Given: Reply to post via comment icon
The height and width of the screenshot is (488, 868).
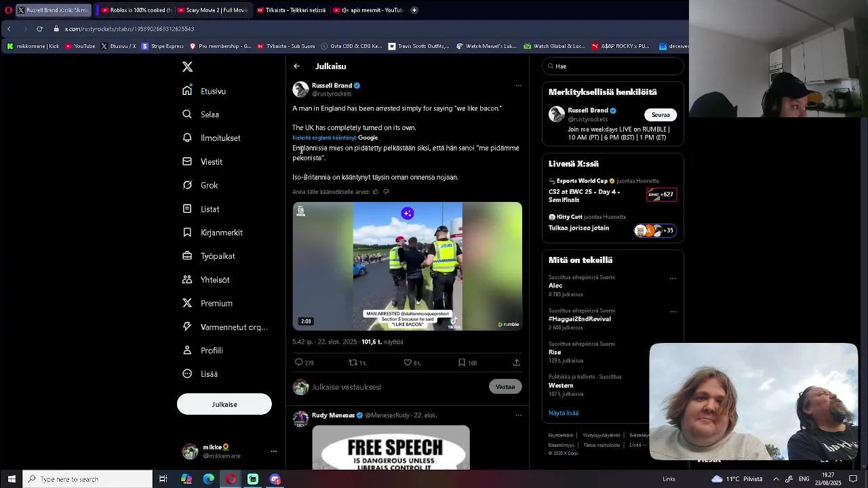Looking at the screenshot, I should (304, 363).
